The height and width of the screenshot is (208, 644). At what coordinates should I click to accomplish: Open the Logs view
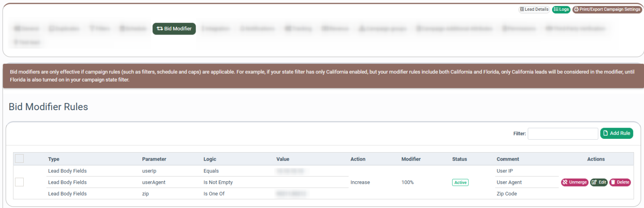click(x=561, y=9)
